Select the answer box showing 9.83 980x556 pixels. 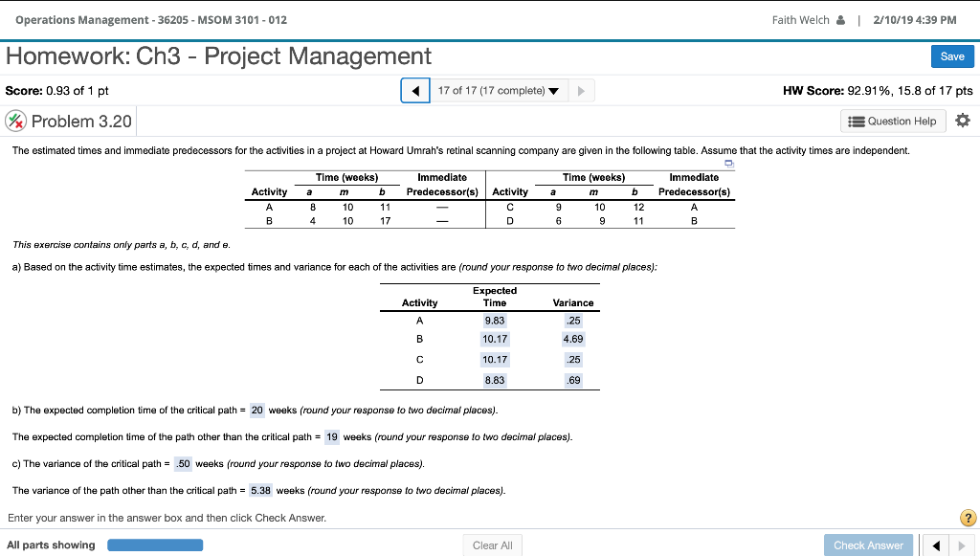tap(494, 321)
